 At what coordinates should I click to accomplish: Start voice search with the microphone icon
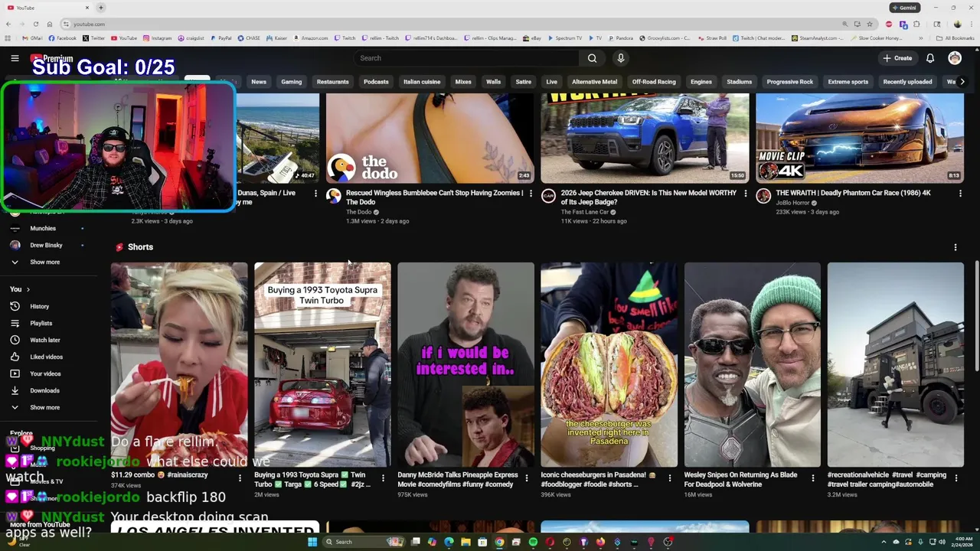point(621,58)
